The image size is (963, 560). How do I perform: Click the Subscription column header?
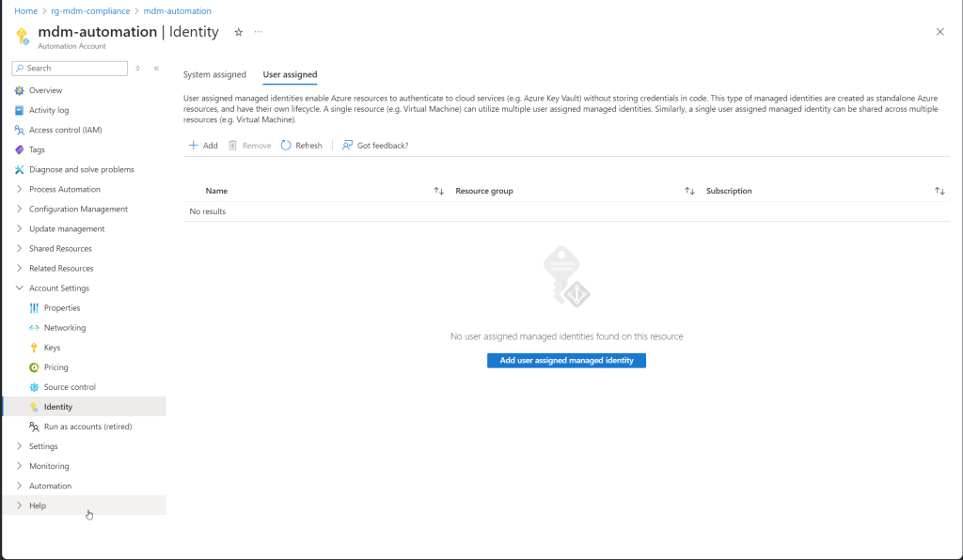tap(729, 191)
